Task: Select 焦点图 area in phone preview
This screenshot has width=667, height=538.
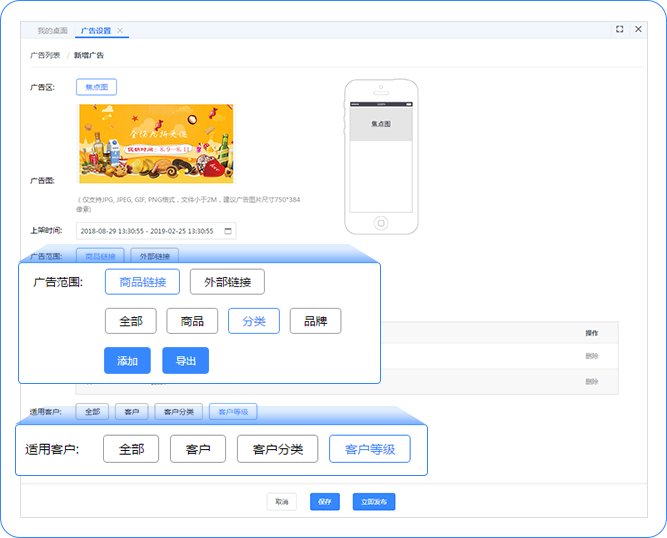Action: pyautogui.click(x=381, y=124)
